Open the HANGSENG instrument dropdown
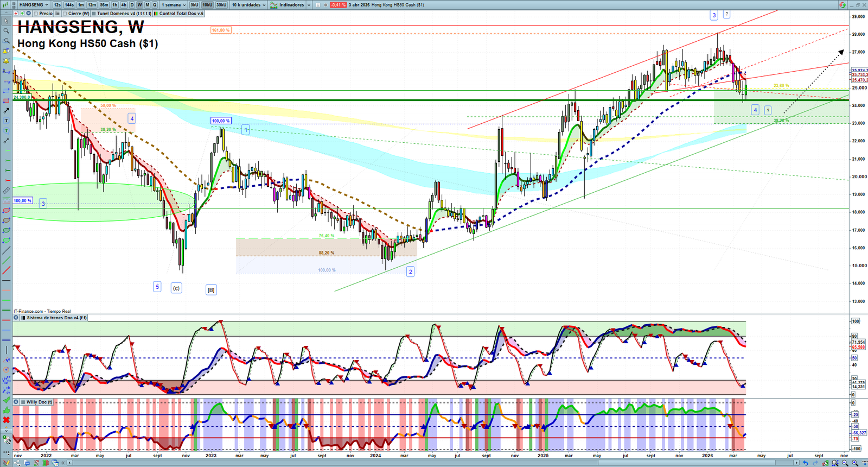This screenshot has height=467, width=868. pos(34,5)
